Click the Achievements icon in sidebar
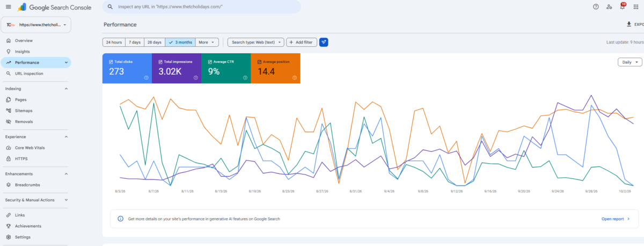Screen dimensions: 644x246 [x=9, y=226]
